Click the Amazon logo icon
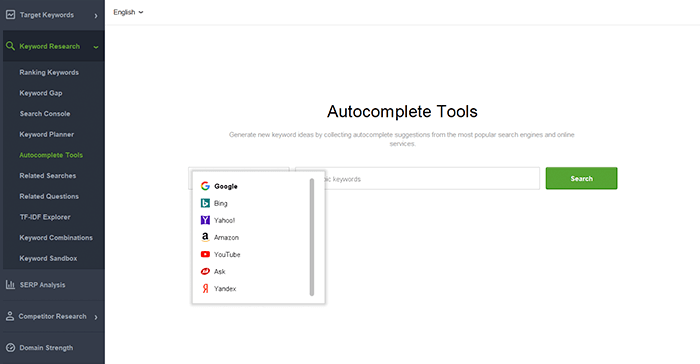The image size is (700, 364). tap(205, 237)
